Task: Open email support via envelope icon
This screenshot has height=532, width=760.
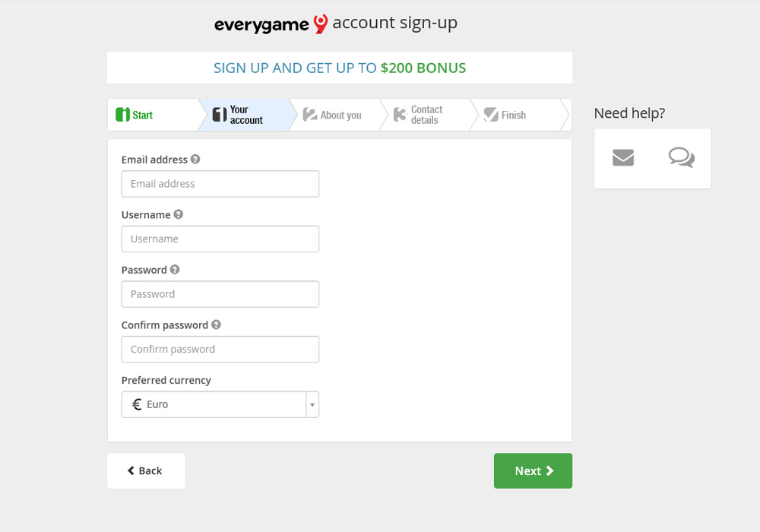Action: coord(623,158)
